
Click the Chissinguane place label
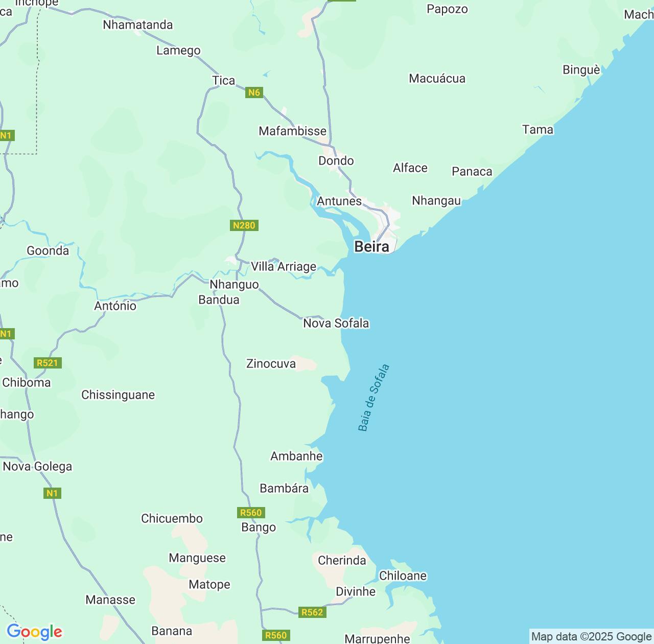pos(118,395)
